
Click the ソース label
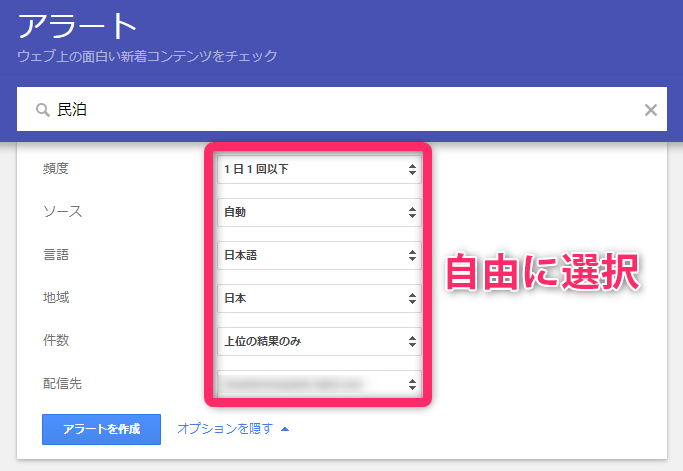[62, 211]
